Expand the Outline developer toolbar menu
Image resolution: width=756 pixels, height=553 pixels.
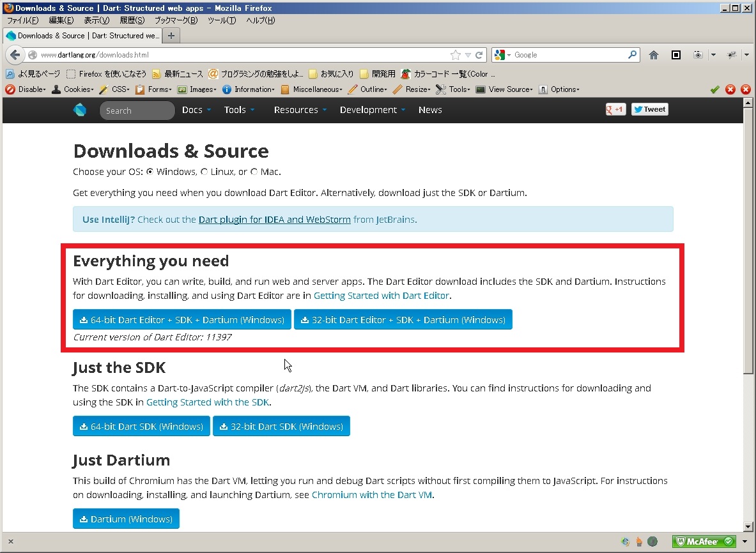click(367, 89)
